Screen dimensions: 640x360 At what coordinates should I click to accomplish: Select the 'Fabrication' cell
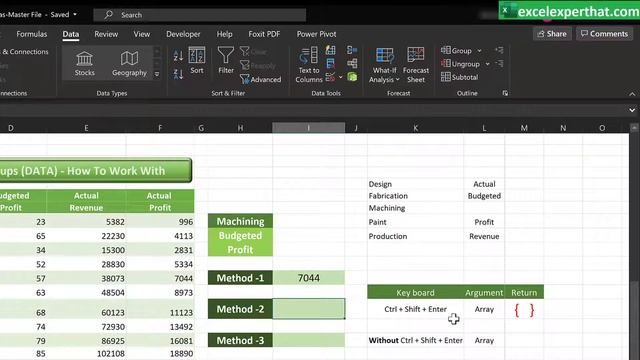[416, 196]
